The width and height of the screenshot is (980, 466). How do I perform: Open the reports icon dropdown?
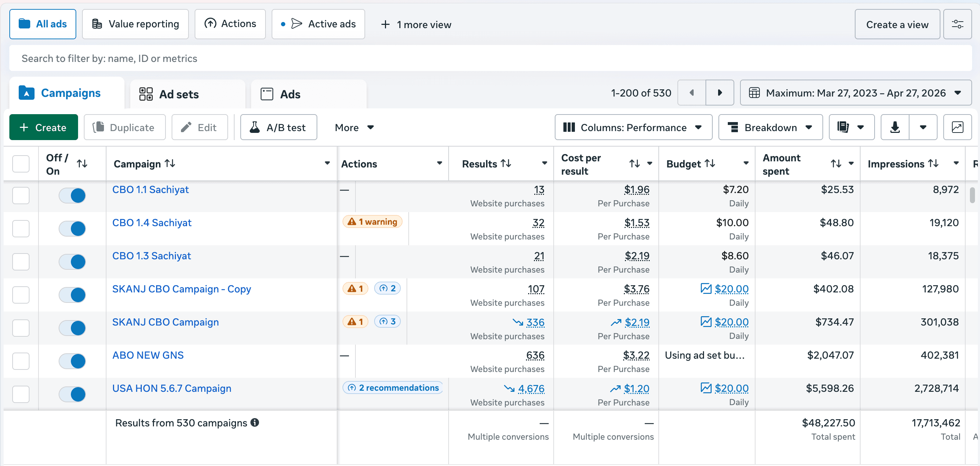pos(851,127)
